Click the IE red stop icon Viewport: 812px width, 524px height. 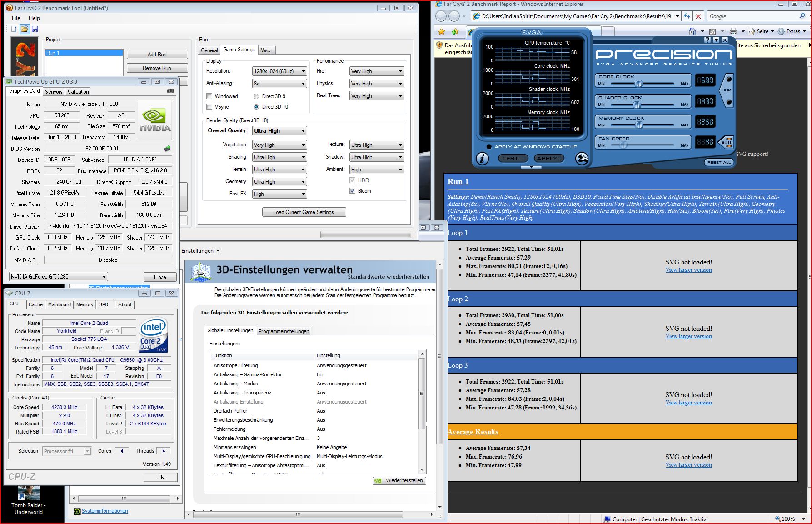[698, 16]
